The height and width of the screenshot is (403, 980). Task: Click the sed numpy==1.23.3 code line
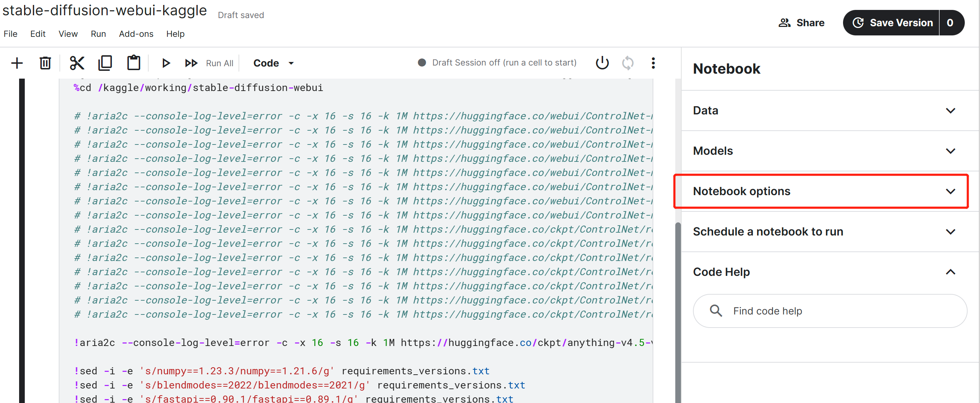point(281,371)
